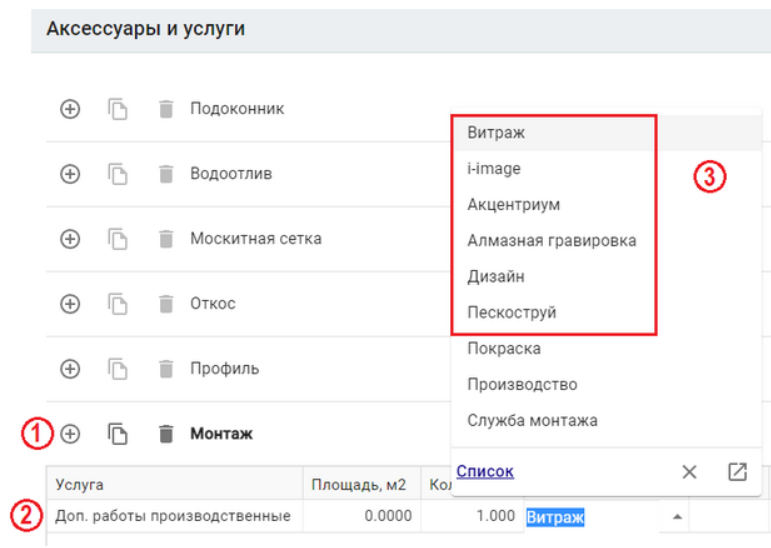The height and width of the screenshot is (548, 771).
Task: Delete the Профиль row
Action: click(x=166, y=368)
